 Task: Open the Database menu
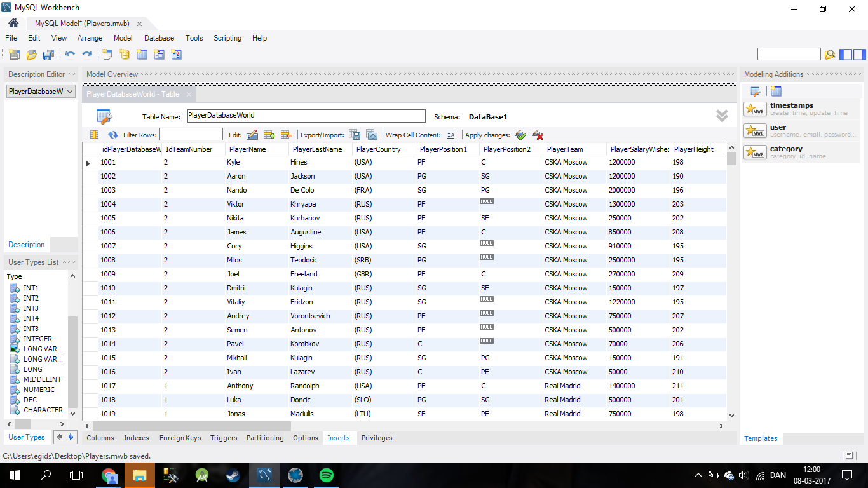click(x=159, y=38)
